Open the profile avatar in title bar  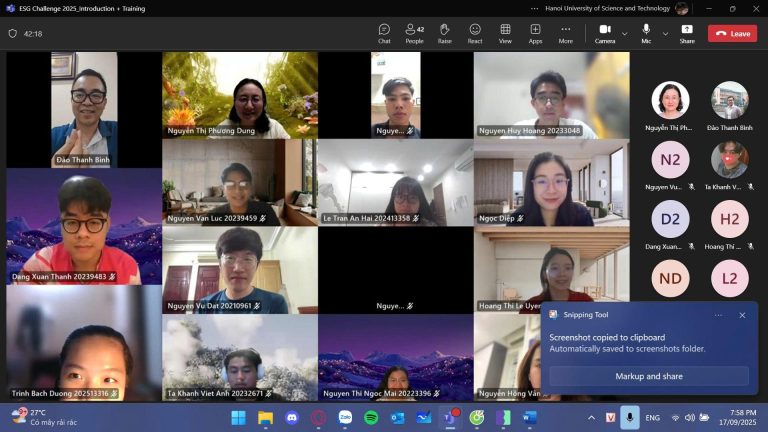(x=681, y=8)
